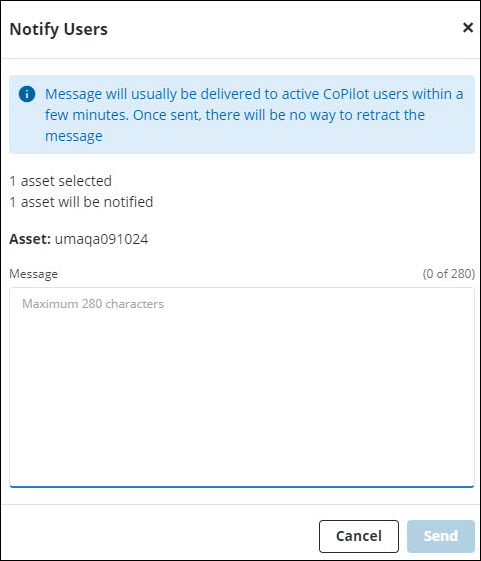This screenshot has width=481, height=561.
Task: Select the asset name umaqa091024
Action: pos(101,239)
